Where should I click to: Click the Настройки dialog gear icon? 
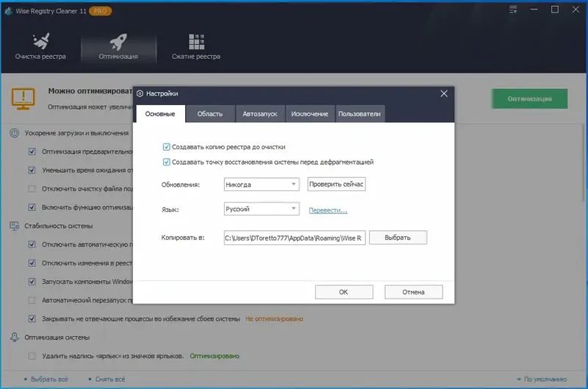(140, 93)
